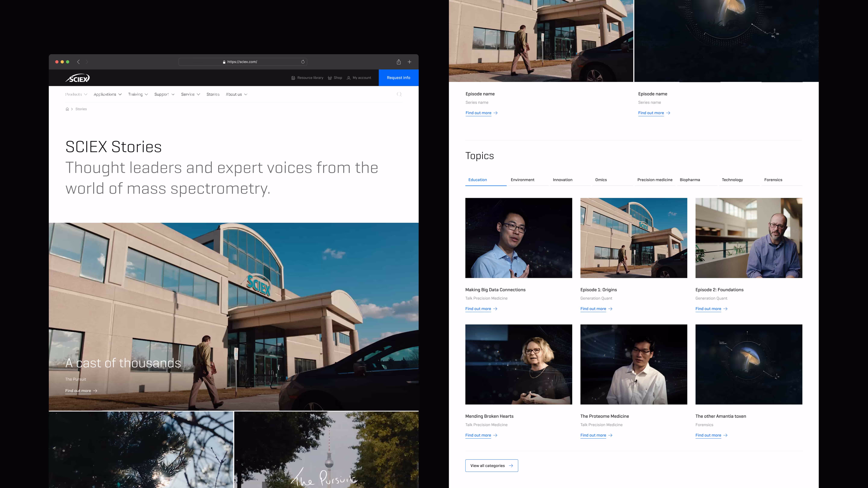Screen dimensions: 868x488
Task: Click the View all categories button
Action: click(492, 466)
